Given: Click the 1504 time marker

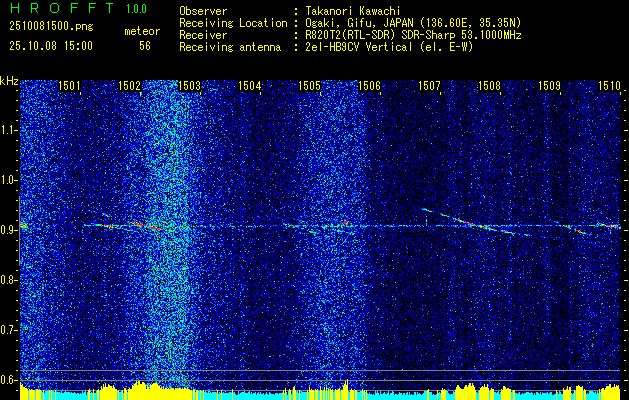Looking at the screenshot, I should pos(250,85).
